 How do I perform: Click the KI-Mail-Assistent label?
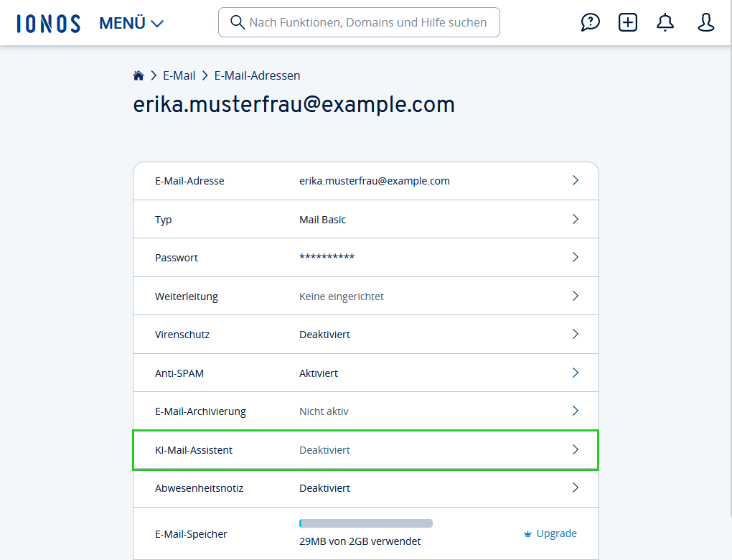[194, 450]
